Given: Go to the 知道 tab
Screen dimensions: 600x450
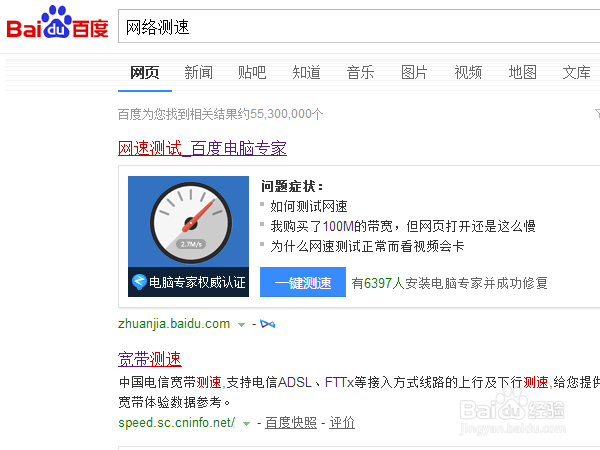Looking at the screenshot, I should [x=306, y=72].
